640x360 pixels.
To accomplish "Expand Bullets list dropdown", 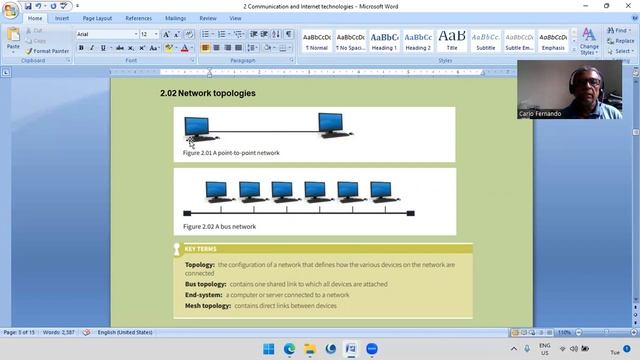I will pyautogui.click(x=213, y=34).
